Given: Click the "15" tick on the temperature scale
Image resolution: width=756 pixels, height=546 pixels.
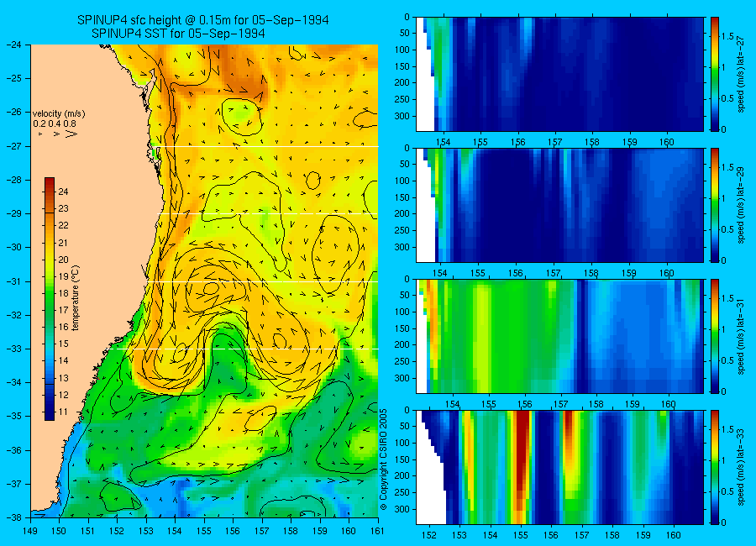Looking at the screenshot, I should [63, 344].
